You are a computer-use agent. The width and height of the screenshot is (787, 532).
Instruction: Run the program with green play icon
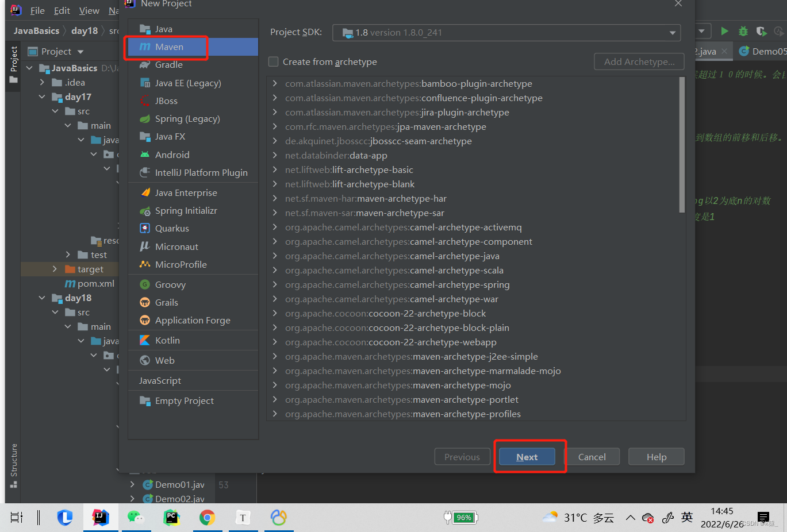click(x=724, y=31)
